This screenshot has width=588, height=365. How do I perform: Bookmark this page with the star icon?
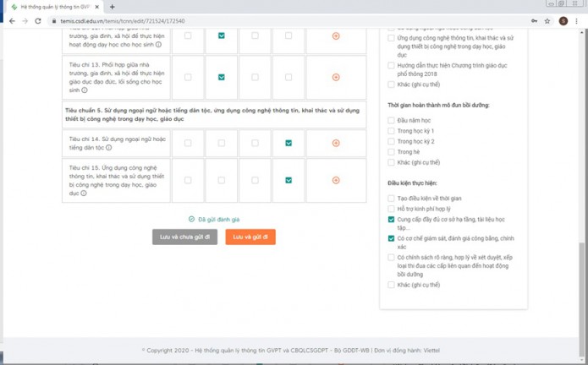tap(547, 21)
